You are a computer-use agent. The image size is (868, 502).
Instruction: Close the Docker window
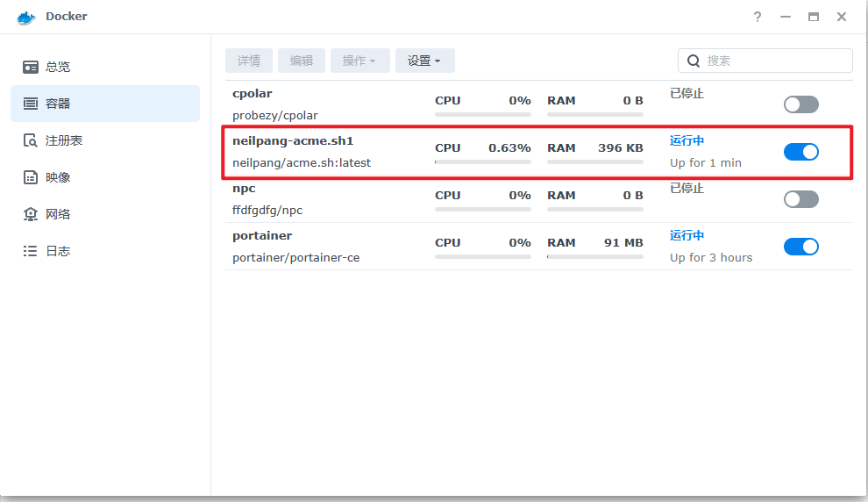(842, 18)
